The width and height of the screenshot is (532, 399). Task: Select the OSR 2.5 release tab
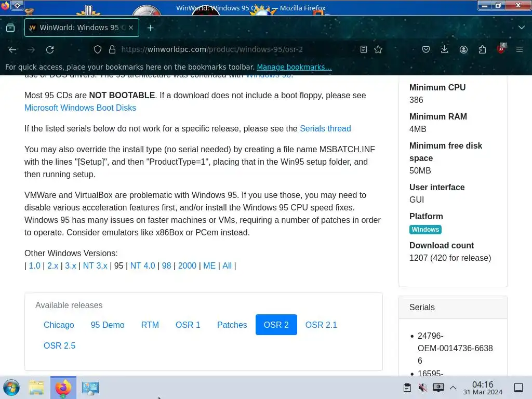tap(59, 345)
